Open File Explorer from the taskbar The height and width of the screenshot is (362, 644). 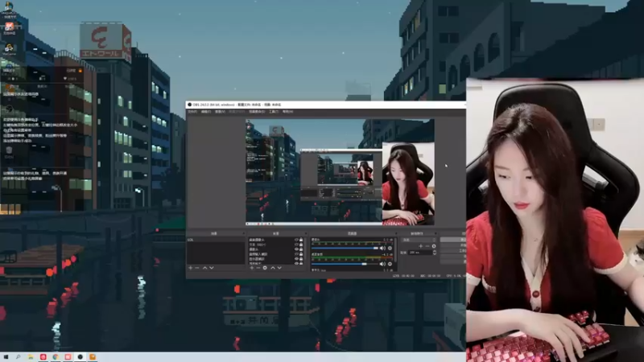[31, 357]
